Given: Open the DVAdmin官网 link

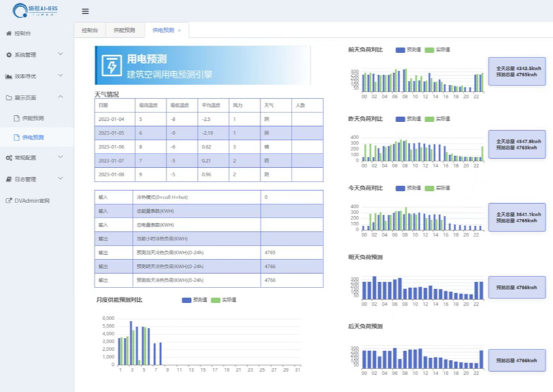Looking at the screenshot, I should [31, 201].
